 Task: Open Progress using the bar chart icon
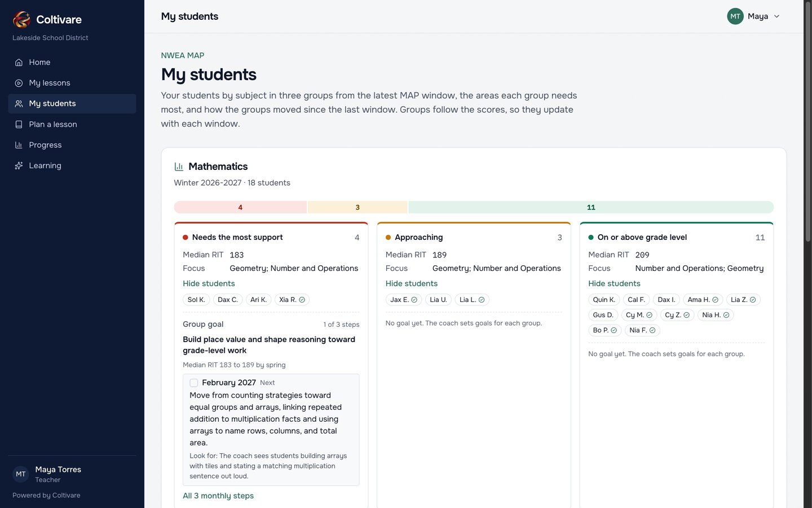click(19, 145)
